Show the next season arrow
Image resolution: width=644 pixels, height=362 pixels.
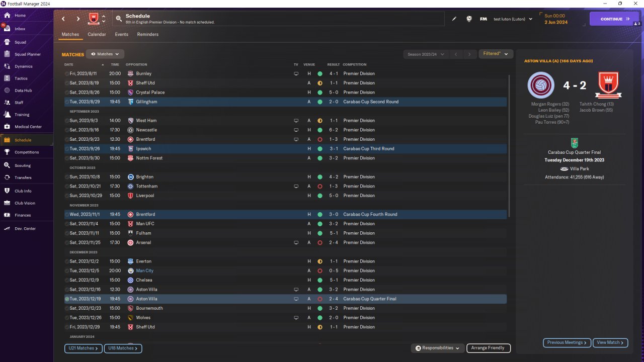(469, 54)
